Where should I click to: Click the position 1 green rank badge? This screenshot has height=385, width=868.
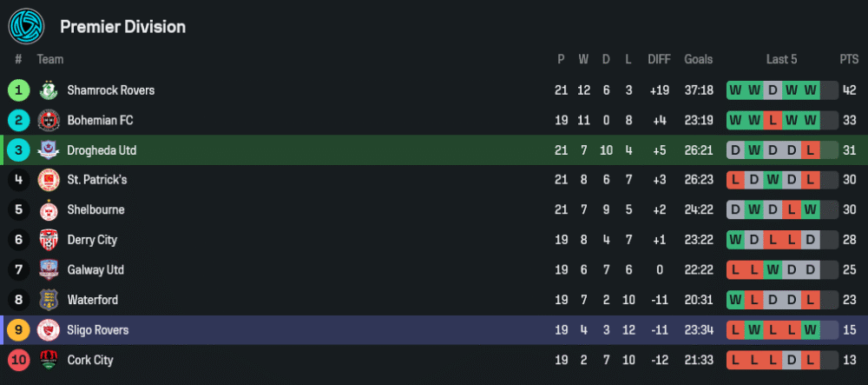[x=18, y=90]
